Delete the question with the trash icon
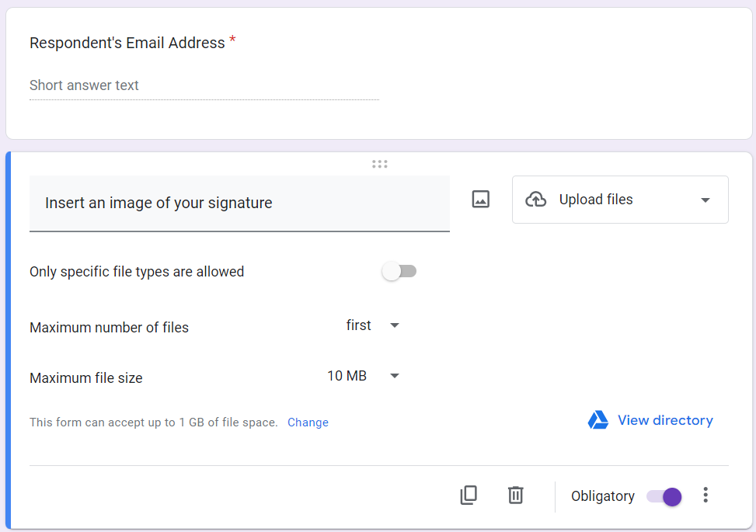The height and width of the screenshot is (532, 756). tap(515, 495)
